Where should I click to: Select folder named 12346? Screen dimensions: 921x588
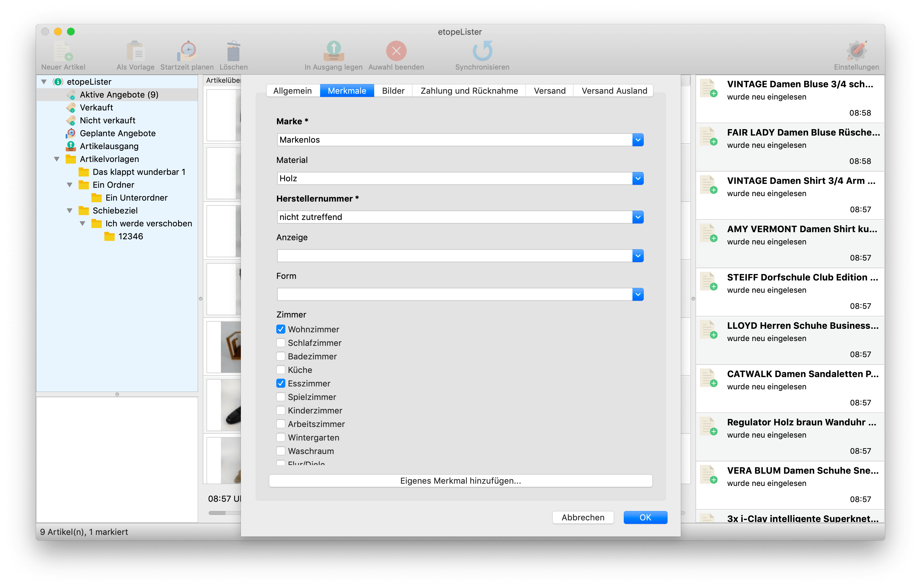tap(124, 236)
